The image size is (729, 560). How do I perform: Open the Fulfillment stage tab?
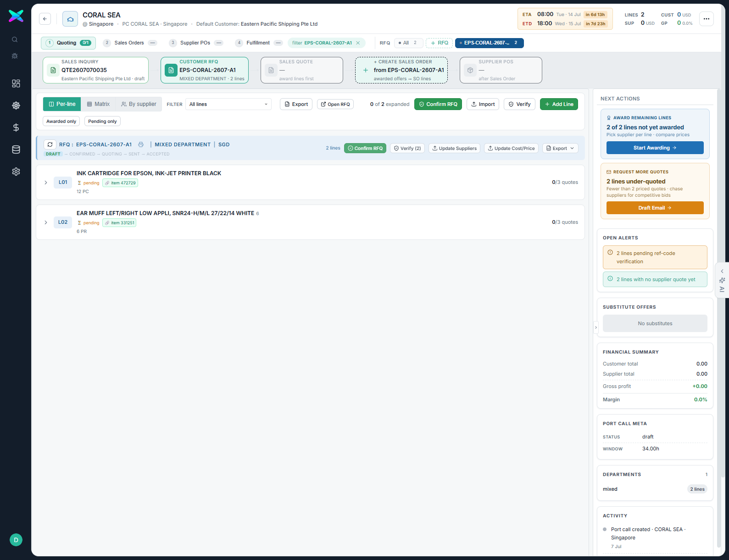259,43
